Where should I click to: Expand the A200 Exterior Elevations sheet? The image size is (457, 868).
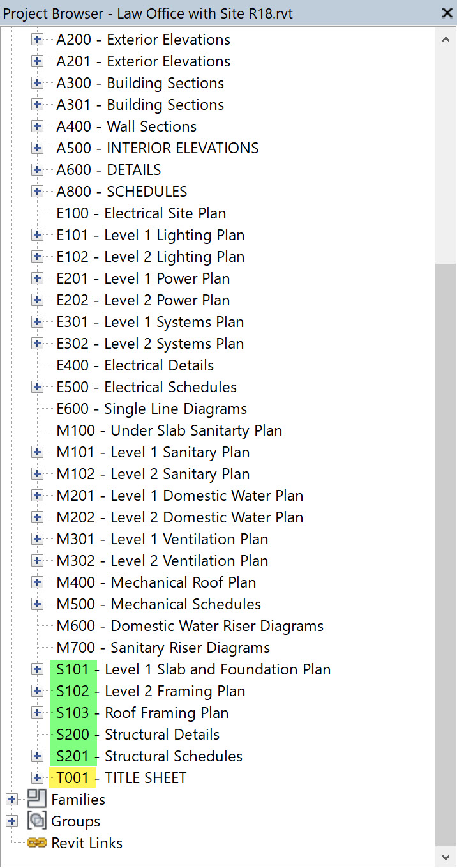coord(37,39)
